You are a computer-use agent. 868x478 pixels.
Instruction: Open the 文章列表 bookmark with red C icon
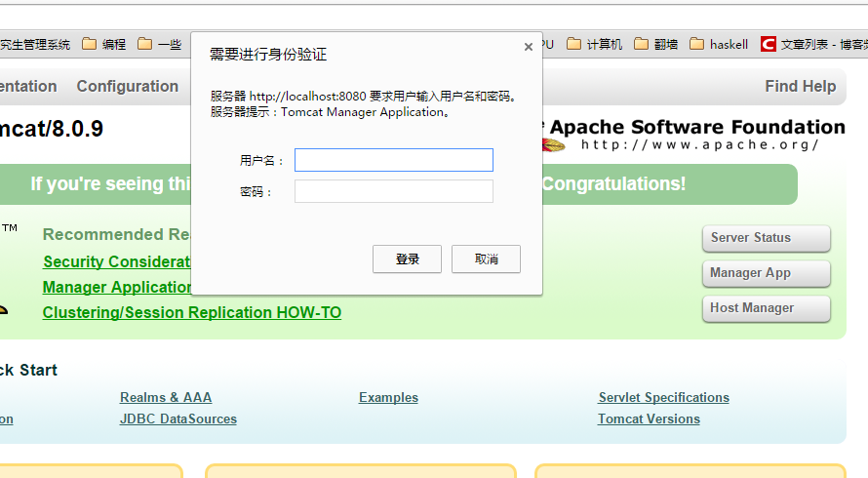(813, 44)
